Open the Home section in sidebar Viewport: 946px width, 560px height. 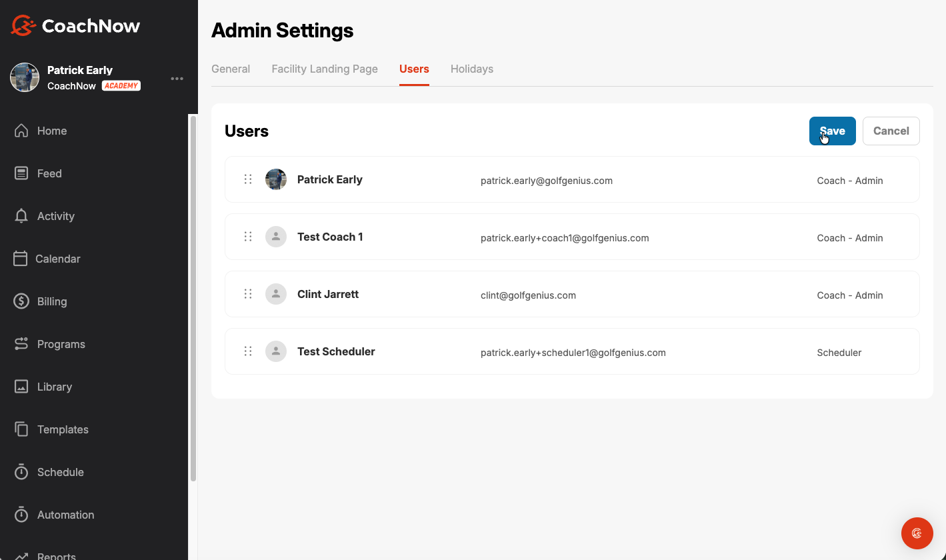click(x=52, y=131)
